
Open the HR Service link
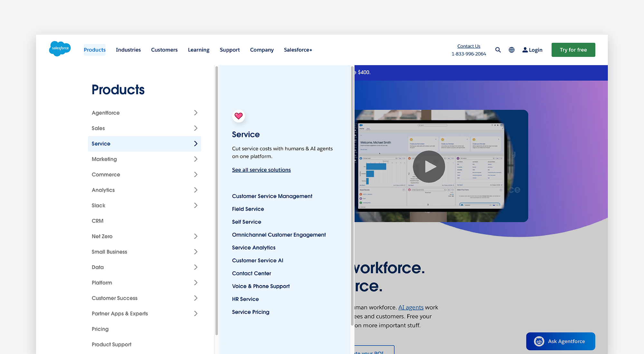pyautogui.click(x=245, y=299)
